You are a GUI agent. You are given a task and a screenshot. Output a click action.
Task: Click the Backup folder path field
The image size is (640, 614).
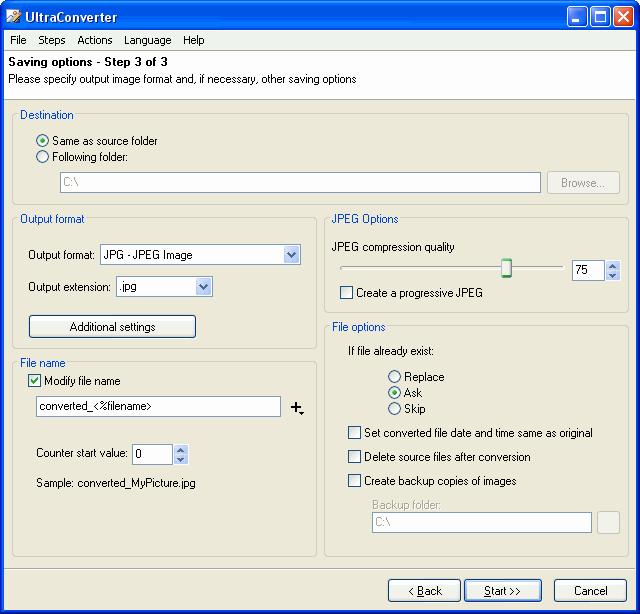coord(482,523)
